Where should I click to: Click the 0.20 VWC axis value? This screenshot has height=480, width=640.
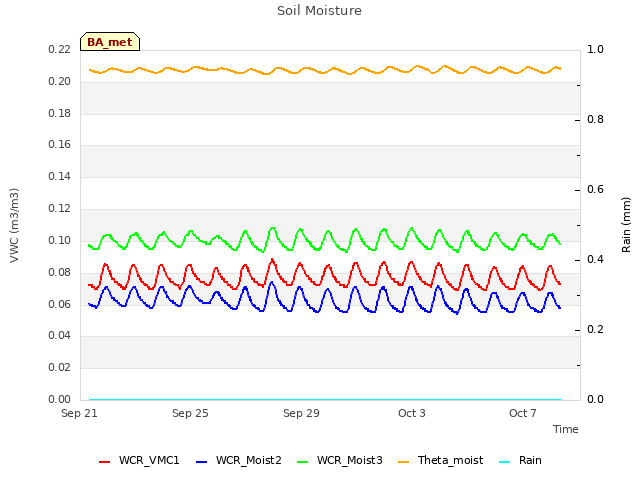coord(60,81)
